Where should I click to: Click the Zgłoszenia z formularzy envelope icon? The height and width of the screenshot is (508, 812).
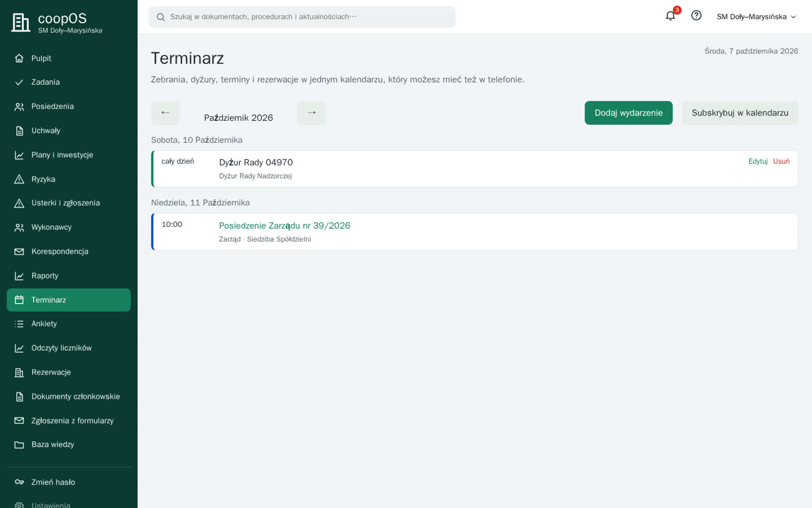coord(19,421)
